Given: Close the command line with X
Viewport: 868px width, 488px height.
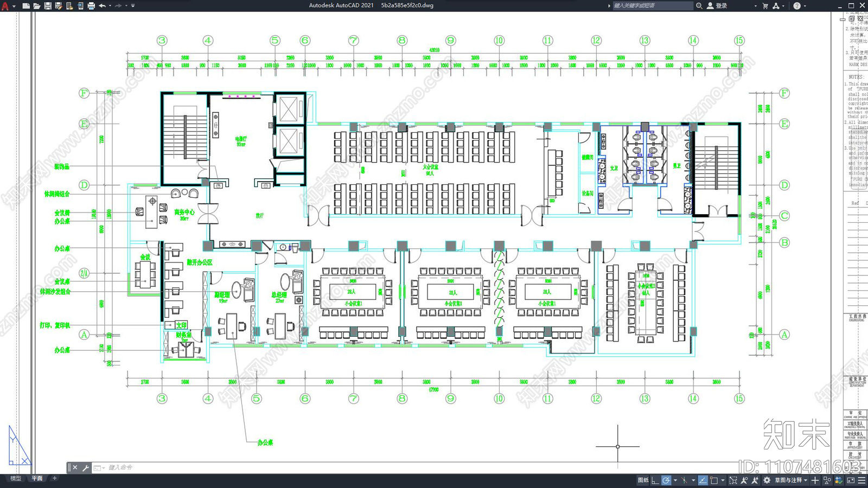Looking at the screenshot, I should click(x=75, y=467).
